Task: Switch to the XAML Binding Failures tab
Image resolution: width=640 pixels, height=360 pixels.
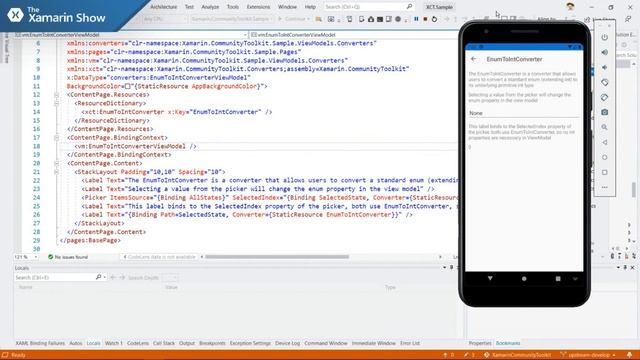Action: coord(40,343)
